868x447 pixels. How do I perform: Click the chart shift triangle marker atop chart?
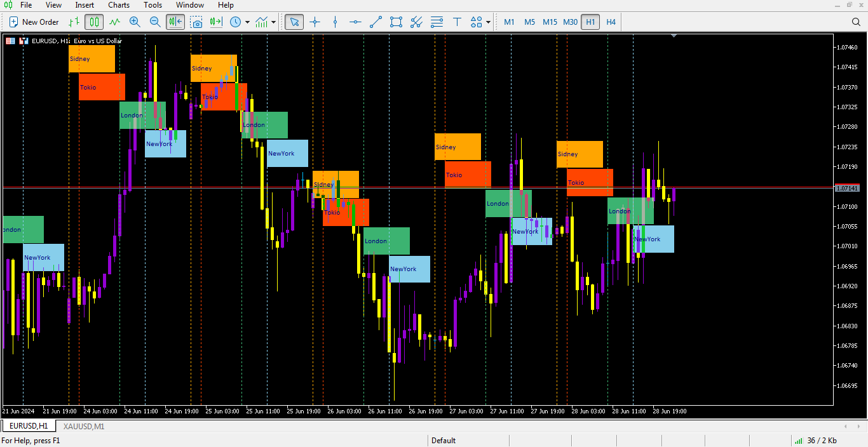tap(674, 36)
